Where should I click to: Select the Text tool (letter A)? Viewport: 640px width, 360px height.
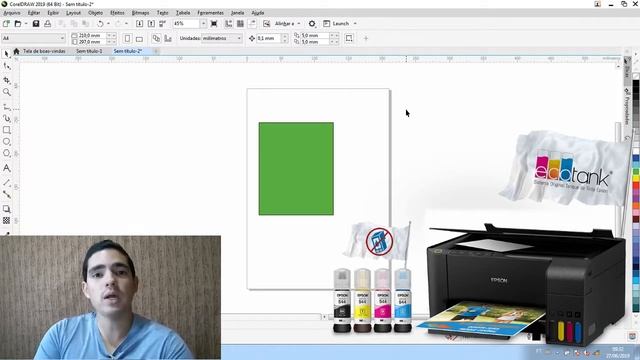(x=7, y=168)
